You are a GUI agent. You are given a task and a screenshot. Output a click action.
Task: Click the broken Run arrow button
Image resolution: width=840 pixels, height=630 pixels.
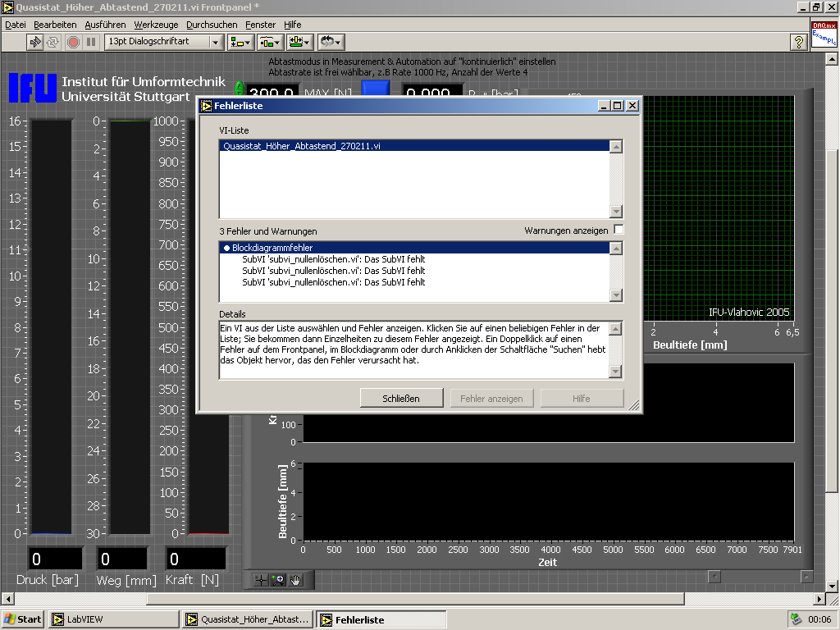pos(35,42)
